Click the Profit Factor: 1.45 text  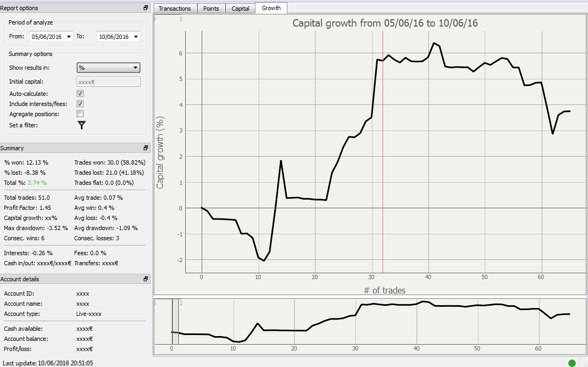pyautogui.click(x=27, y=208)
